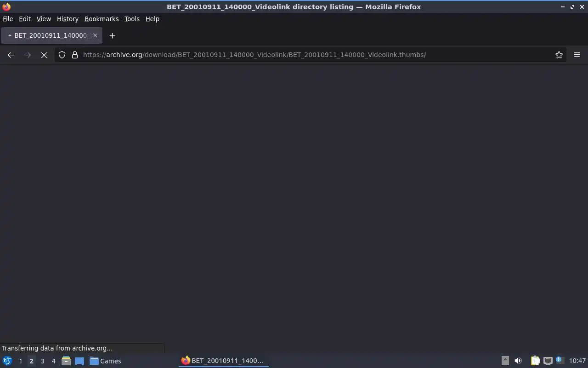Screen dimensions: 588x368
Task: Open the notification alert tray icon
Action: (560, 360)
